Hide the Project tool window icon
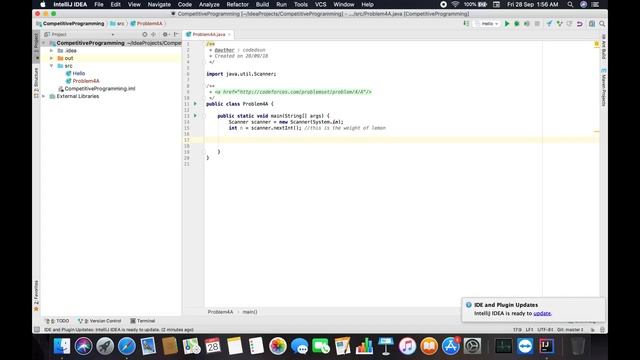 point(176,35)
